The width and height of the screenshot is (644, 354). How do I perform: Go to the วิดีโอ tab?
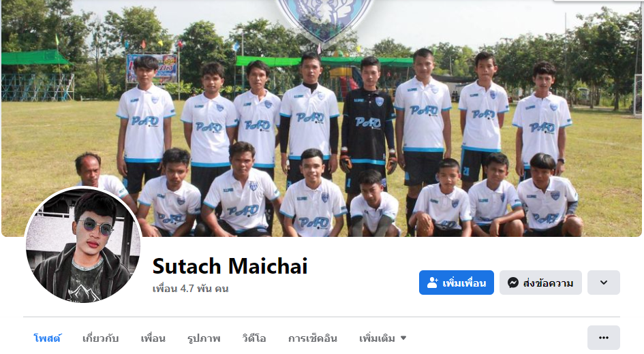[x=254, y=338]
